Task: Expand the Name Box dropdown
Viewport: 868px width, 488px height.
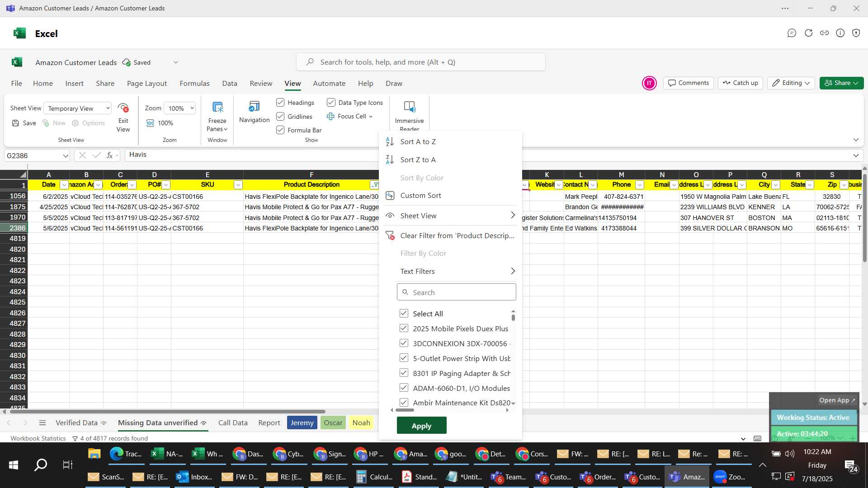Action: 66,156
